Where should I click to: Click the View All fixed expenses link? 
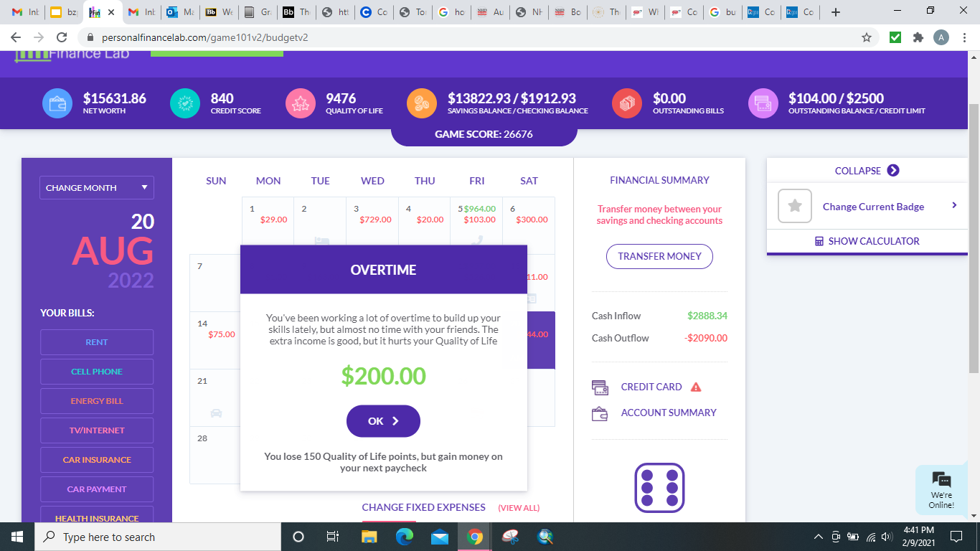pos(518,507)
